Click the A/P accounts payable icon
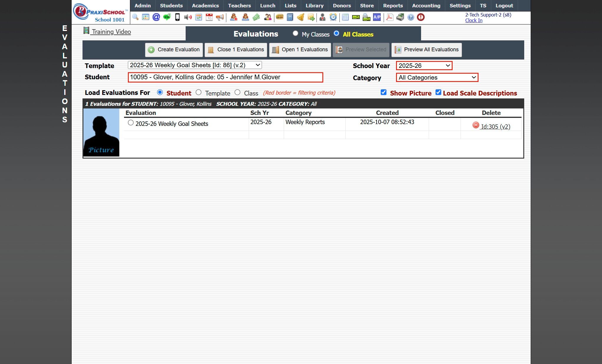Image resolution: width=602 pixels, height=364 pixels. pyautogui.click(x=377, y=17)
